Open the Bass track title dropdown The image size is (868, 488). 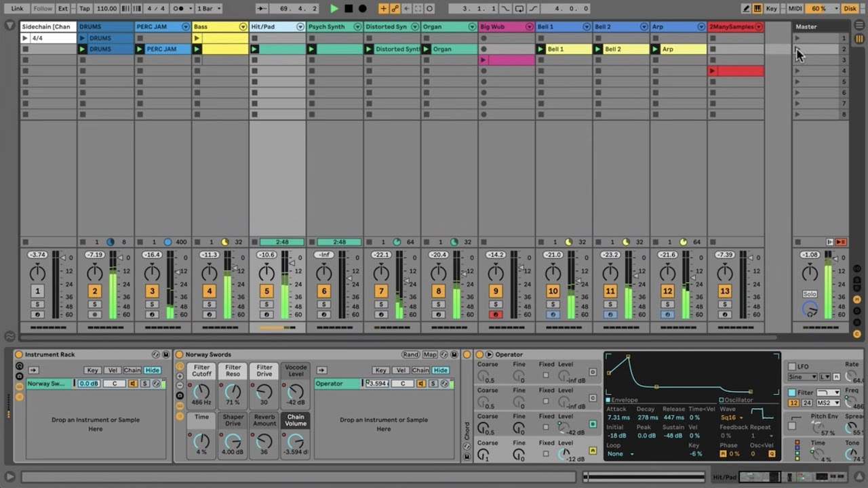pyautogui.click(x=243, y=27)
